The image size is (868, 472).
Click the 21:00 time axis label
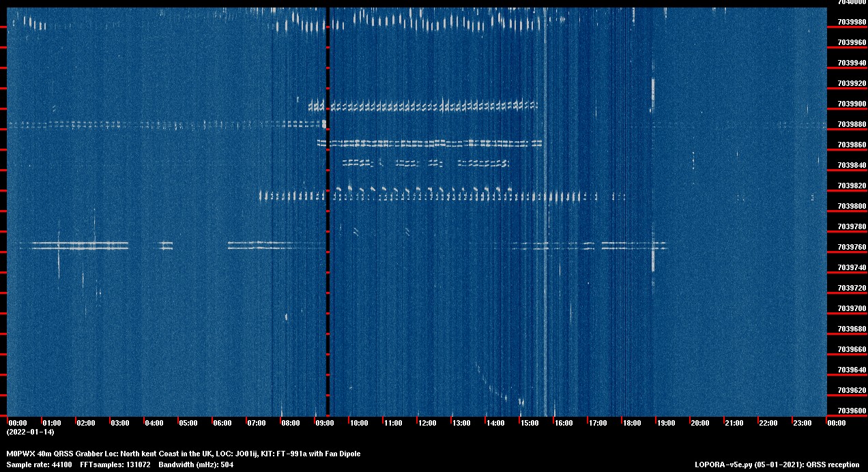click(x=734, y=423)
